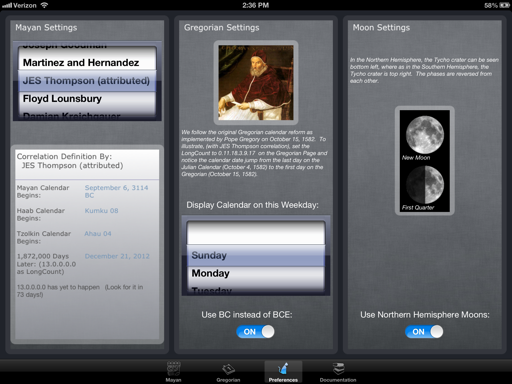Click the 2:36 PM clock
This screenshot has width=512, height=384.
[x=256, y=5]
